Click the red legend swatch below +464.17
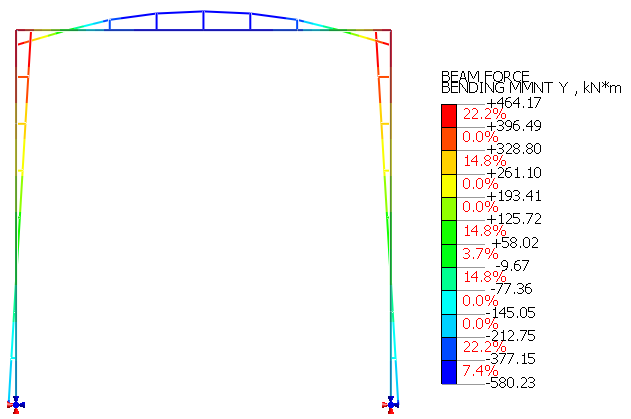The height and width of the screenshot is (419, 631). click(449, 116)
